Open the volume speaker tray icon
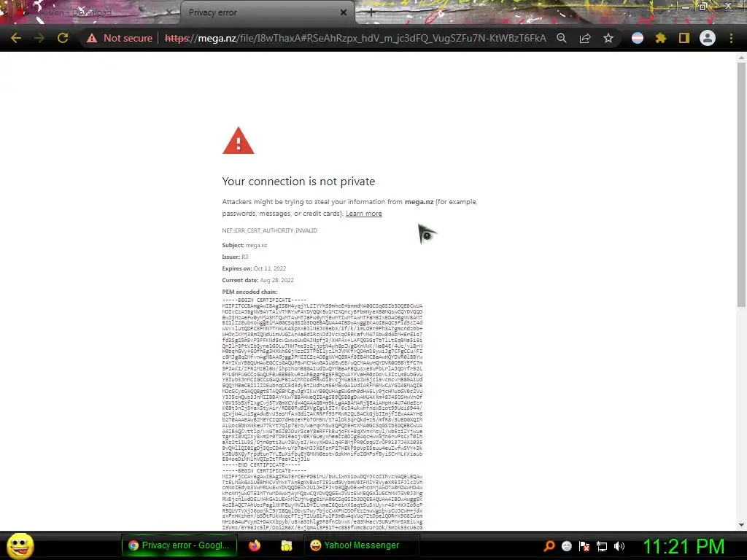This screenshot has height=560, width=747. pos(619,546)
